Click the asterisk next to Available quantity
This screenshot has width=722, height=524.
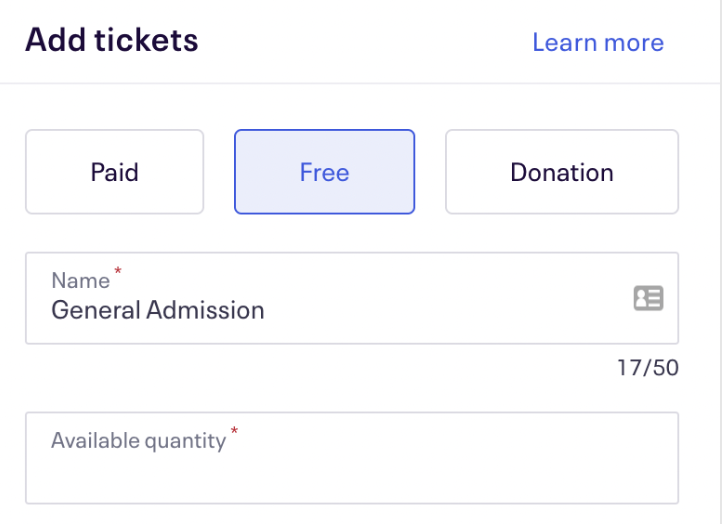coord(235,431)
